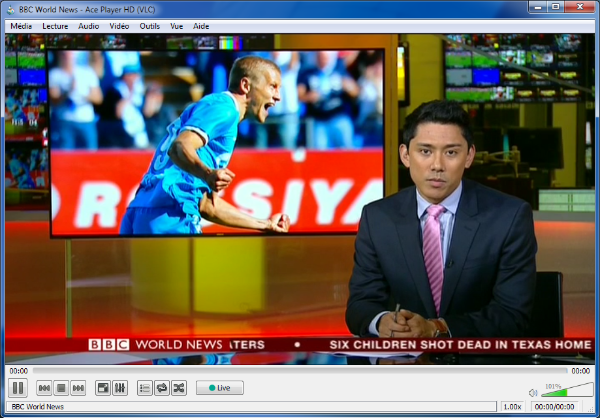Click remaining time label right of seek bar
This screenshot has height=418, width=600.
580,371
